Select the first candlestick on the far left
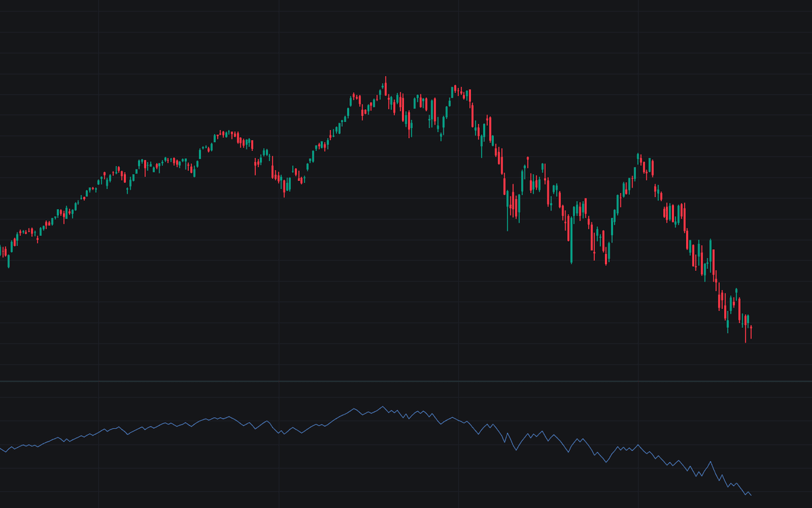 1,251
